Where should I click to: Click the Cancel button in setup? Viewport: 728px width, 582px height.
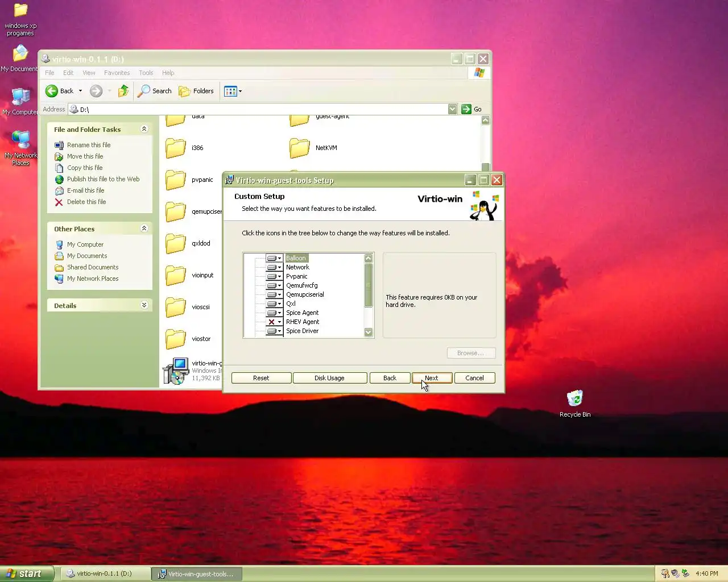(x=474, y=378)
